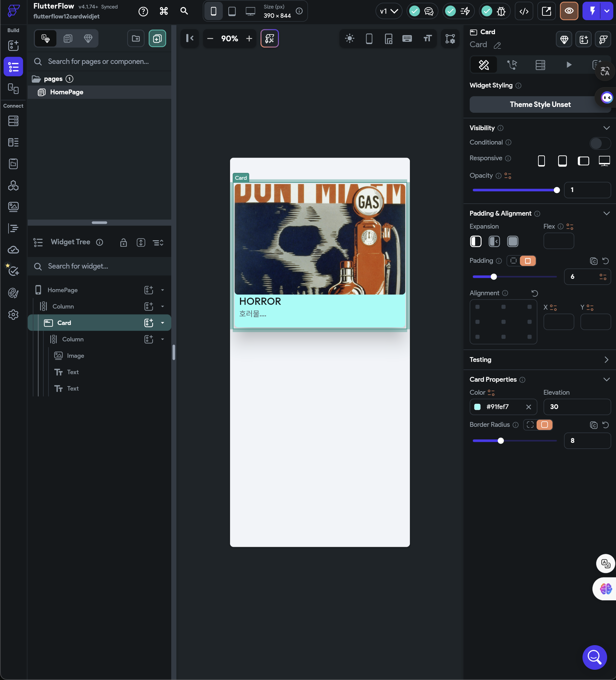Click the create new folder icon
The image size is (616, 680).
[136, 38]
